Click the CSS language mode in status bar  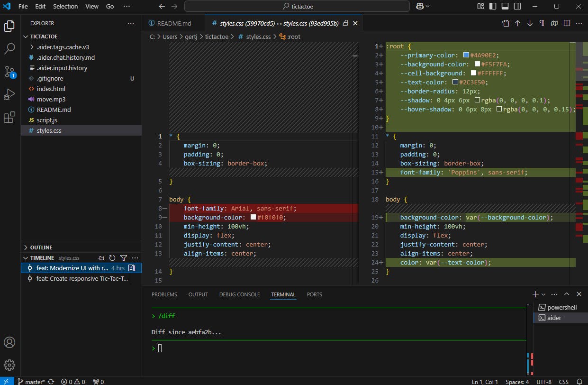[x=564, y=381]
